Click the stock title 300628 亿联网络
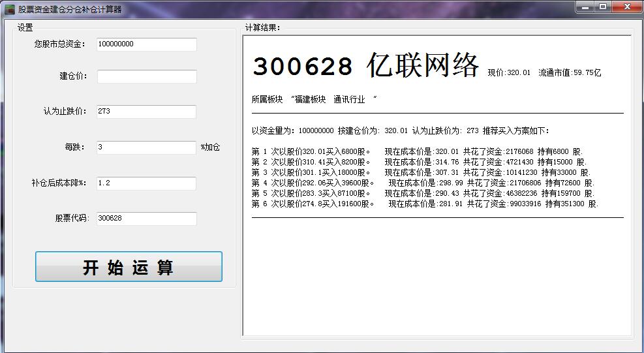This screenshot has height=353, width=644. 365,65
